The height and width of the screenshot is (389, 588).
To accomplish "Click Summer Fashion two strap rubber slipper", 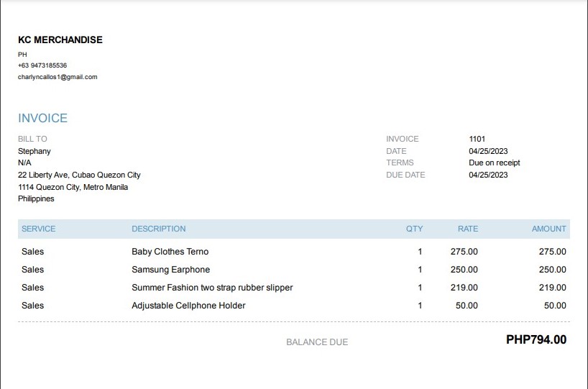I will (x=212, y=288).
